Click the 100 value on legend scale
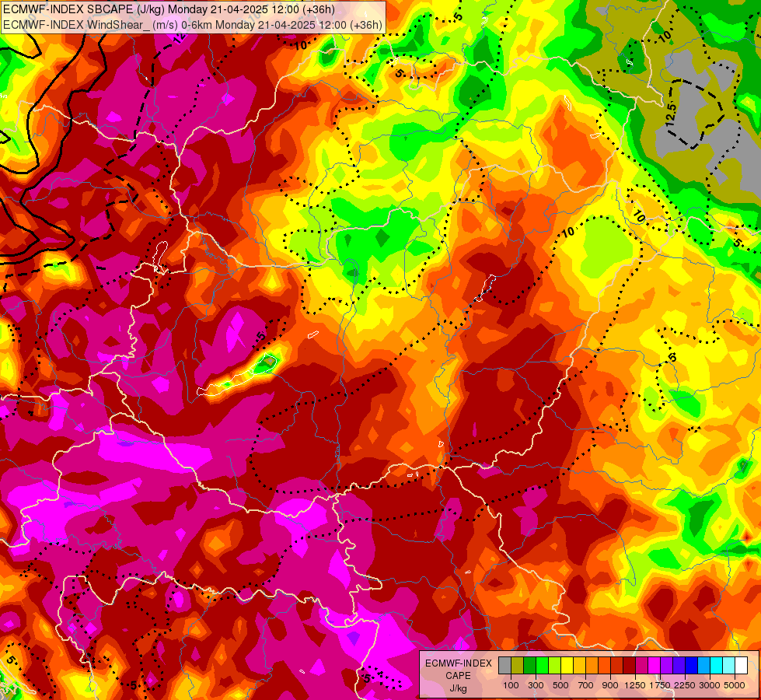 [511, 685]
